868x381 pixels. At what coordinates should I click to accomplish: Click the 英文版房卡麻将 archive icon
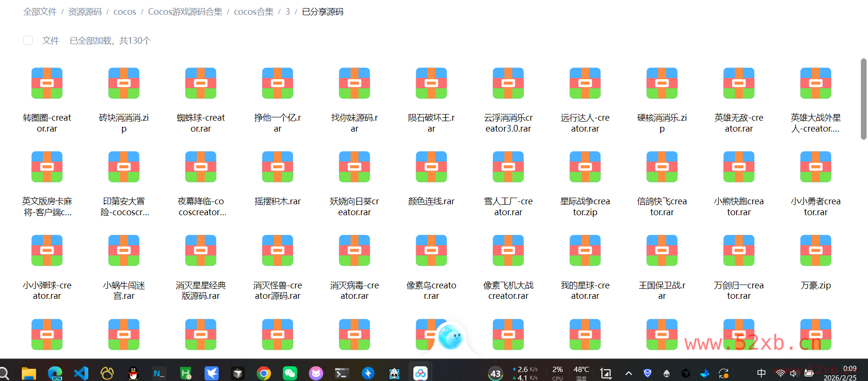tap(47, 167)
